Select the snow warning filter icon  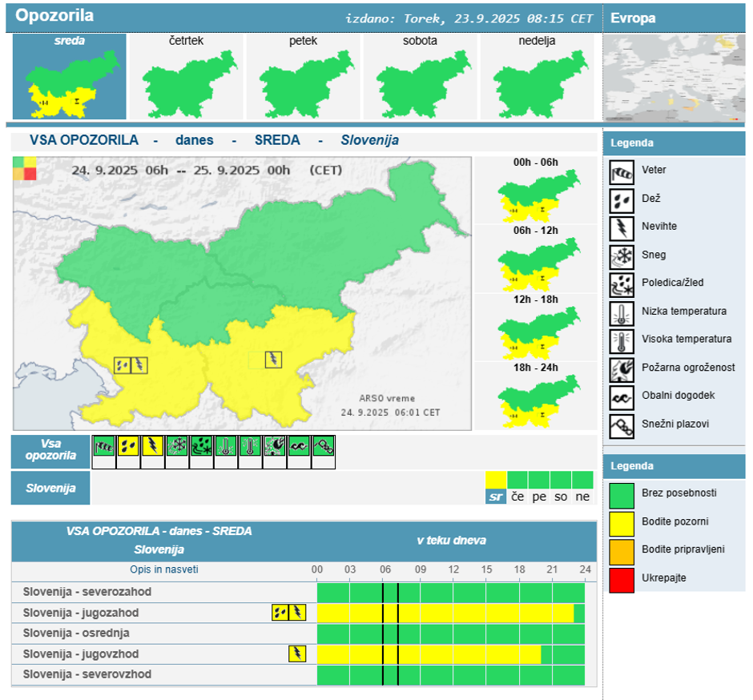(177, 447)
